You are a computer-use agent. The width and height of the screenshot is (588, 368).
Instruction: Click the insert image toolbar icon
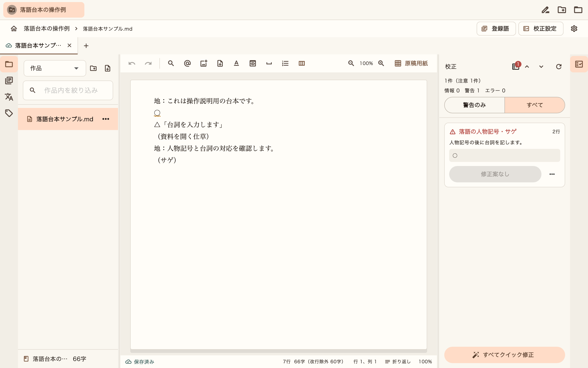click(204, 64)
